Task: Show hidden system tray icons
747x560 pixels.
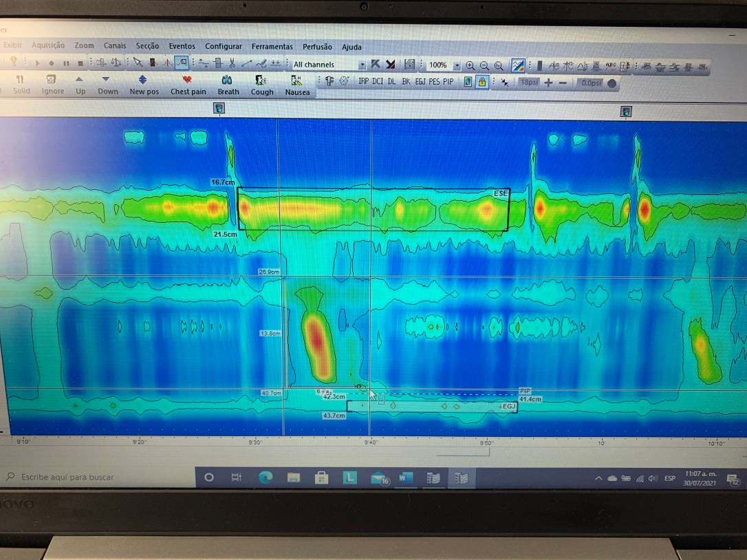Action: tap(598, 478)
